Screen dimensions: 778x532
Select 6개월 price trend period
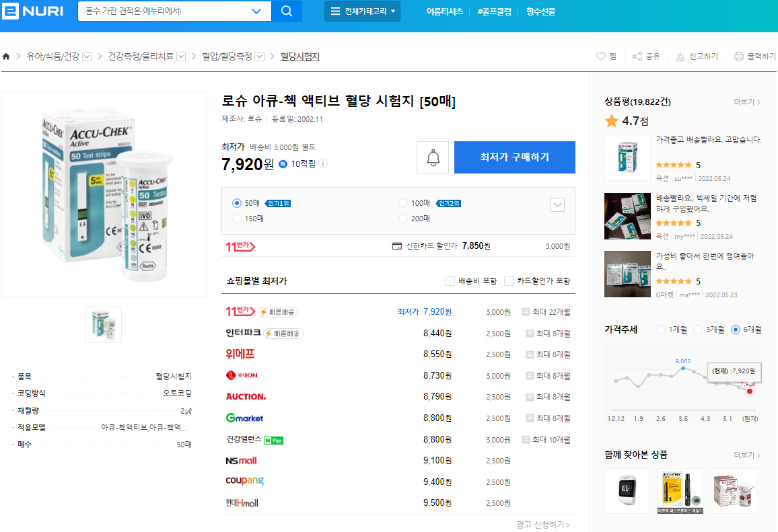[736, 330]
